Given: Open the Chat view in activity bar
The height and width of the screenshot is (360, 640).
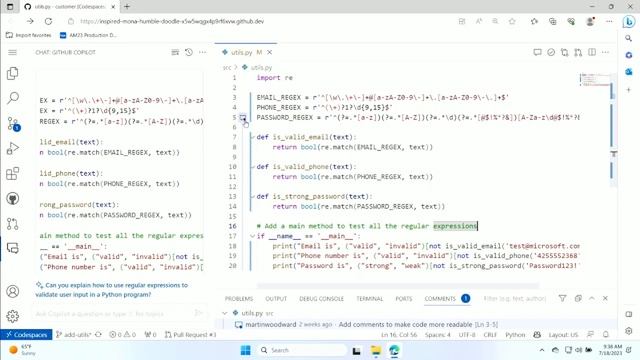Looking at the screenshot, I should coord(13,248).
